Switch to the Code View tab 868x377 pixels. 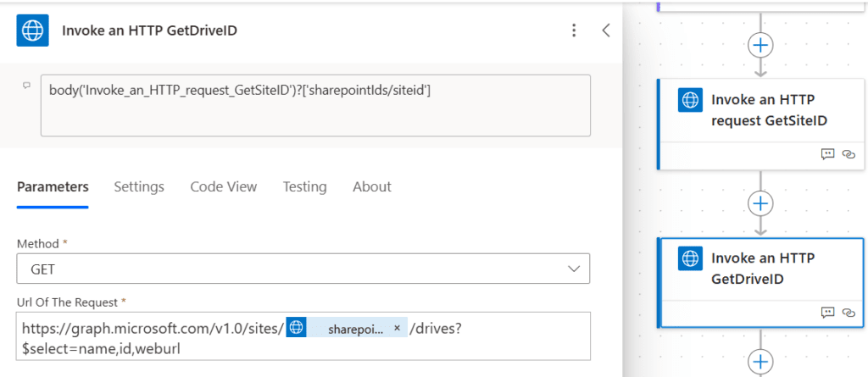[x=223, y=186]
